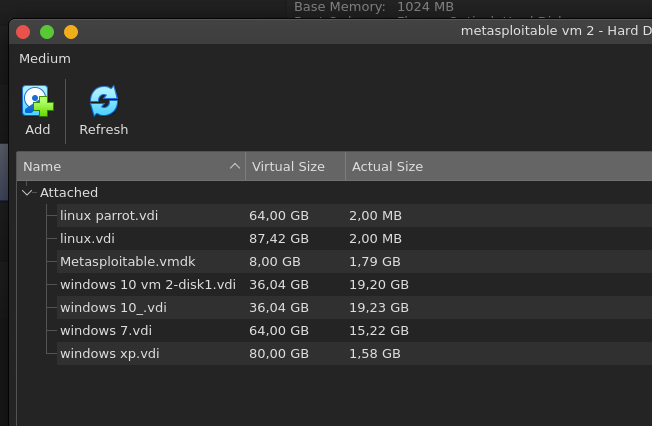
Task: Open the Medium menu
Action: [45, 59]
